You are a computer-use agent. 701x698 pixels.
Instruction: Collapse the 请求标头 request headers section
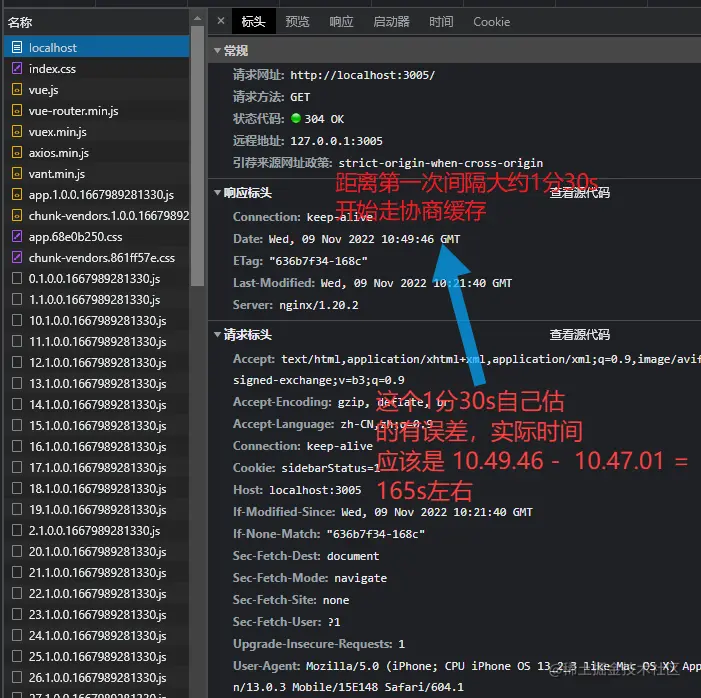[217, 334]
